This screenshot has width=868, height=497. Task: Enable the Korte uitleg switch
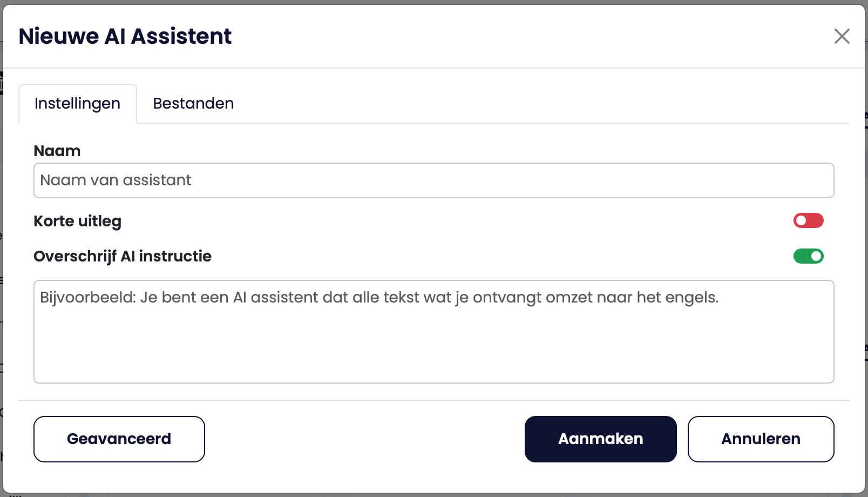click(x=808, y=220)
